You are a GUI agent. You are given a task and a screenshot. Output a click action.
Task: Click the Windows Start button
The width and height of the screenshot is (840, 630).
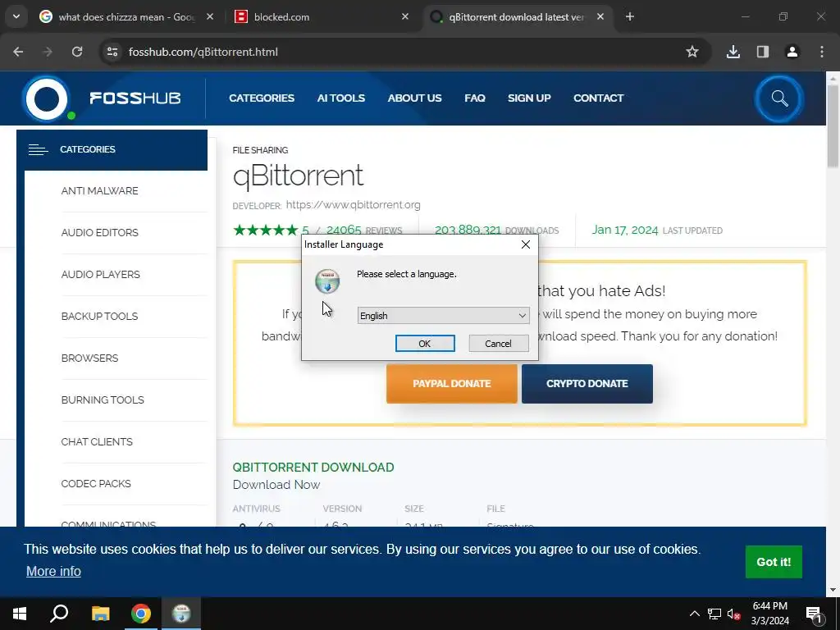click(20, 614)
